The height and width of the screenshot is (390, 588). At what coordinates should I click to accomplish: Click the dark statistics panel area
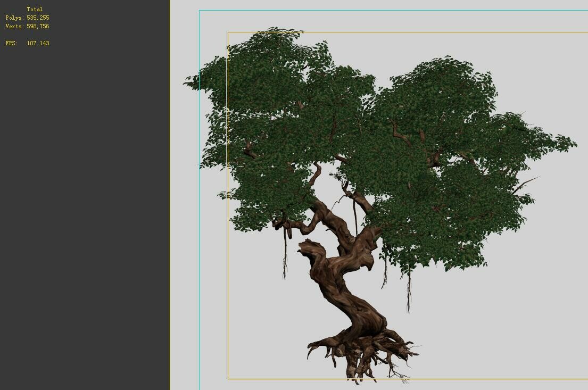click(x=85, y=213)
